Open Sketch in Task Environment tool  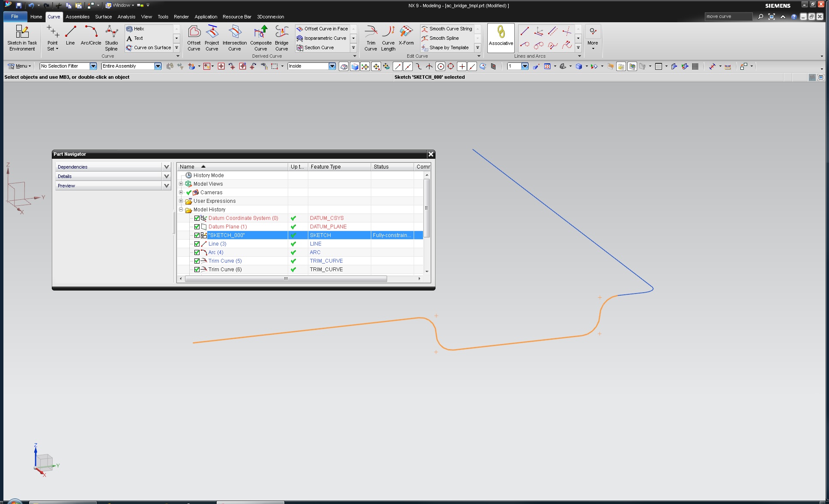(22, 38)
